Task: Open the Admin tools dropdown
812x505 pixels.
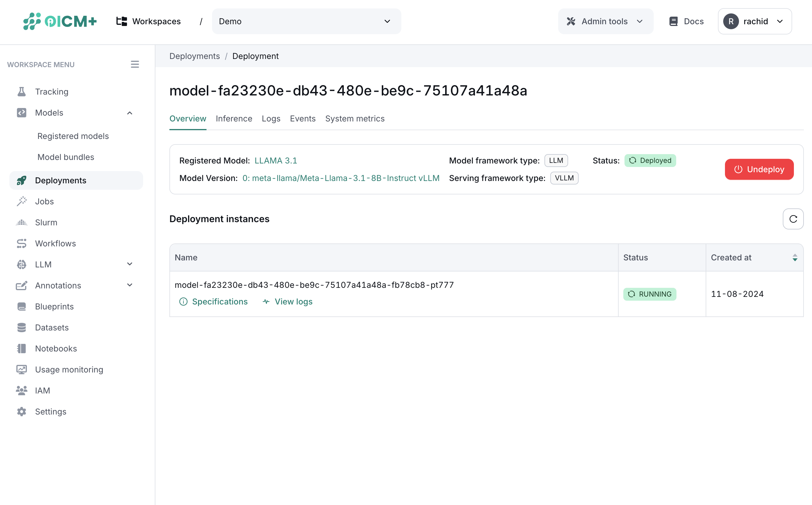Action: tap(605, 21)
